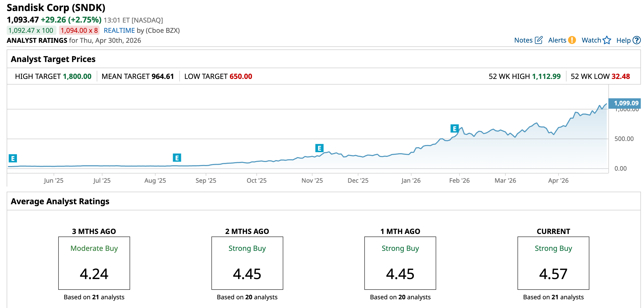Click the 3 Mths Ago Moderate Buy box

tap(94, 263)
